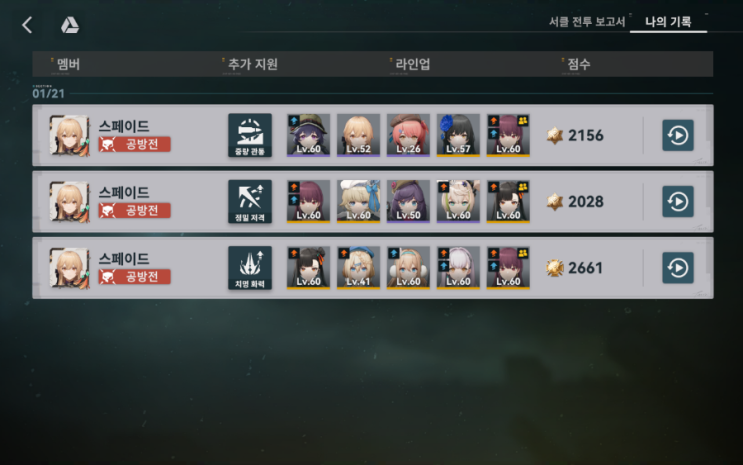
Task: Click 스페이드 member avatar in third row
Action: (x=70, y=268)
